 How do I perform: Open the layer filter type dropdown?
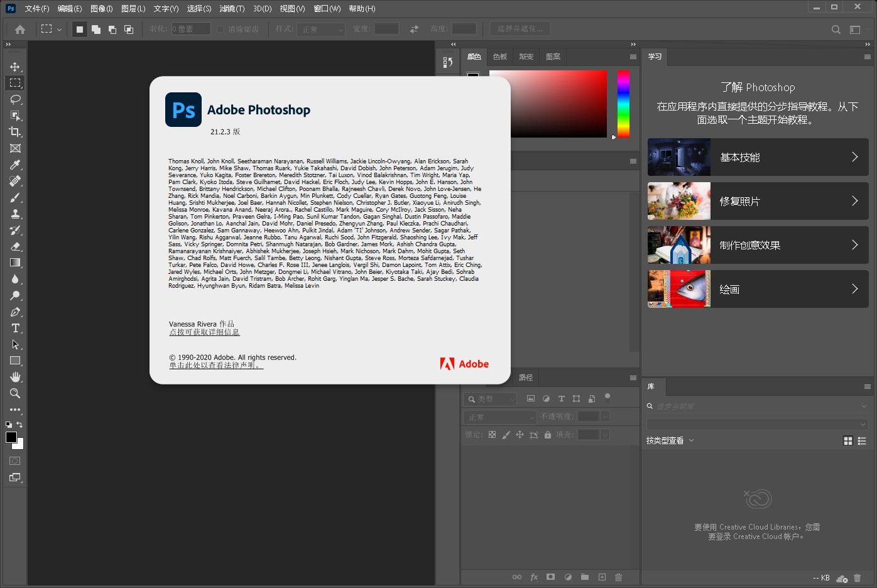click(x=491, y=398)
